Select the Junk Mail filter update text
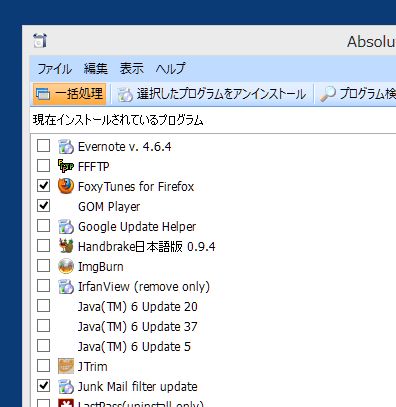 138,387
